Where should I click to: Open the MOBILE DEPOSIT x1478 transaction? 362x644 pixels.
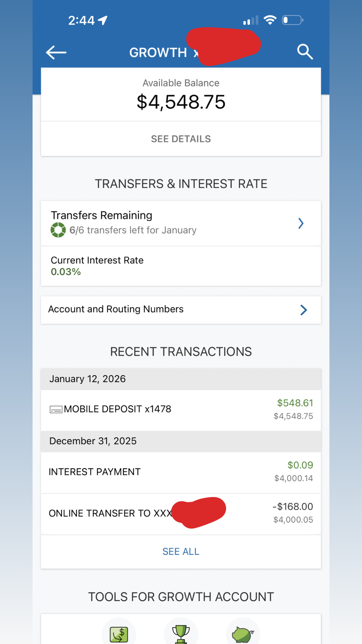pyautogui.click(x=117, y=409)
